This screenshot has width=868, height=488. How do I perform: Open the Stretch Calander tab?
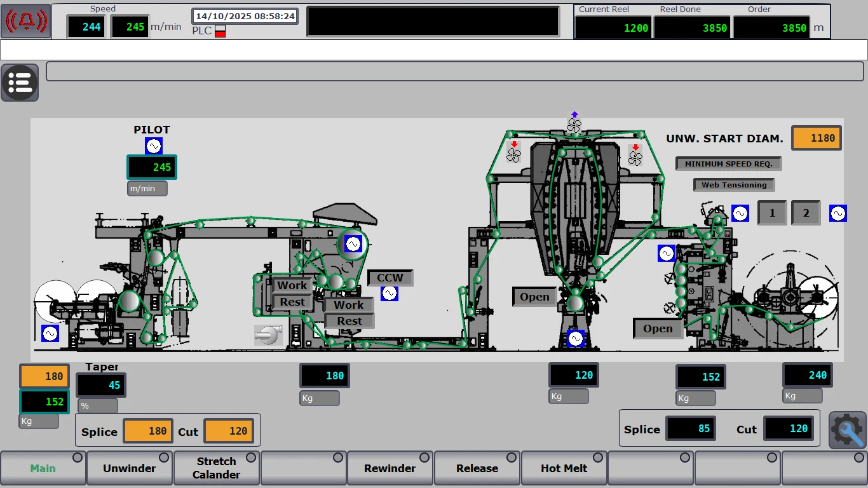[216, 468]
